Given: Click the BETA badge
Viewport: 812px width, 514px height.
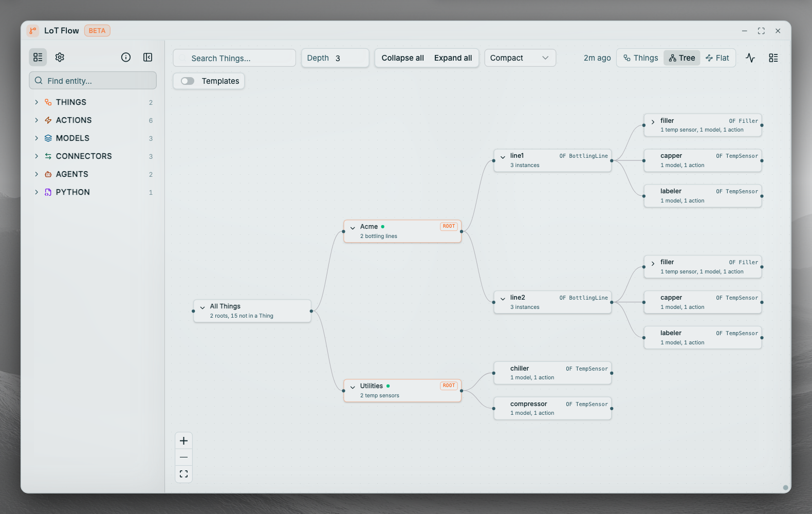Looking at the screenshot, I should point(97,30).
